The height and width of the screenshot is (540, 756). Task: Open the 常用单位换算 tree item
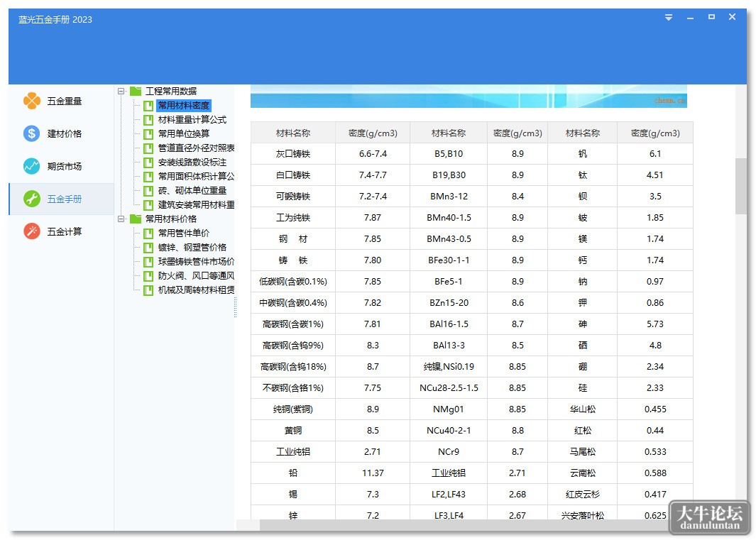point(184,133)
